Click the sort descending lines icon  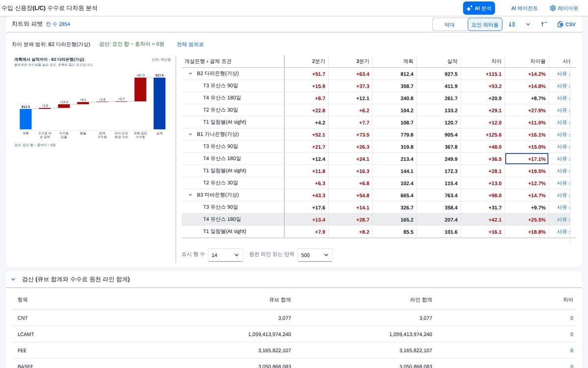click(512, 25)
